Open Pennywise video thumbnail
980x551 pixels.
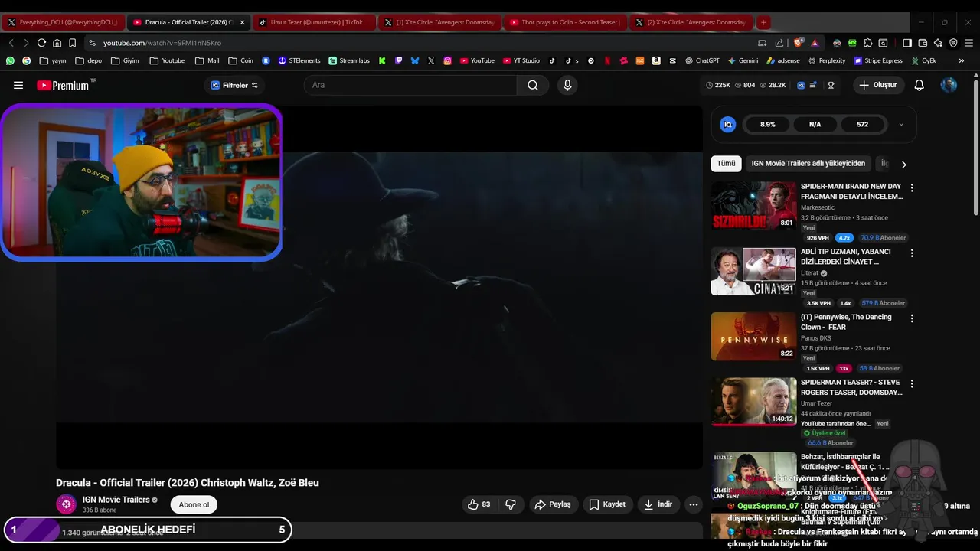(x=753, y=336)
